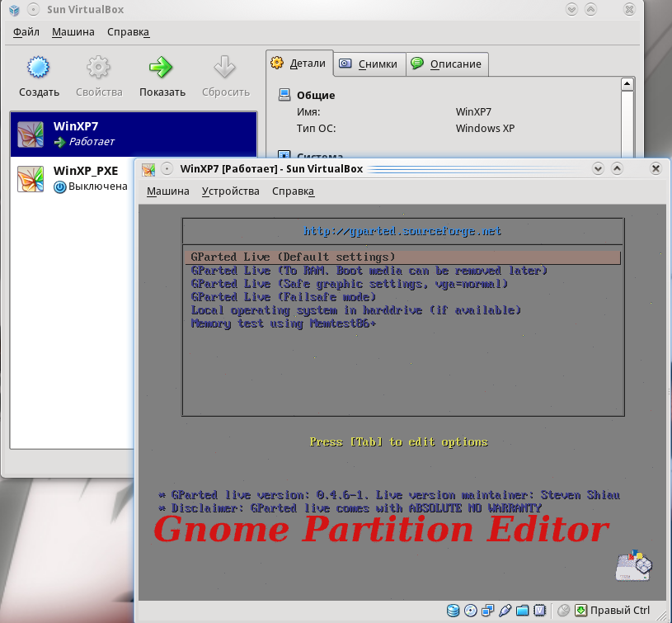Click the gparted.sourceforge.net URL text
This screenshot has width=672, height=623.
coord(402,232)
